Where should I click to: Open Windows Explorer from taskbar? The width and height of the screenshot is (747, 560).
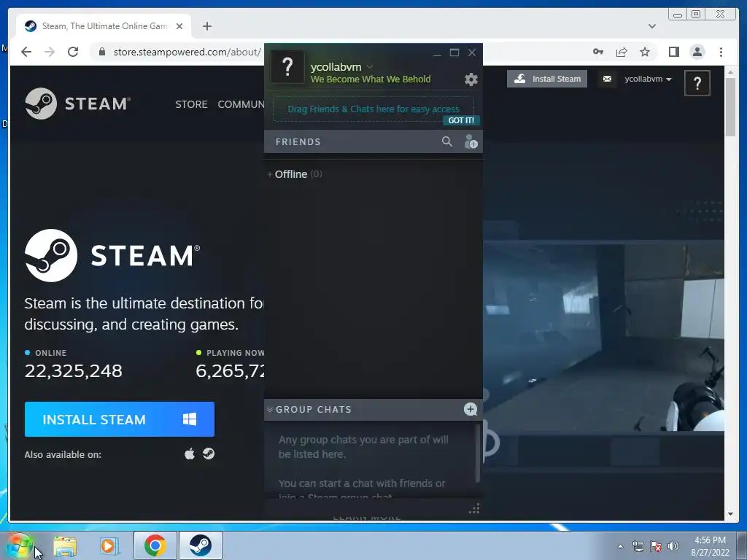tap(65, 545)
